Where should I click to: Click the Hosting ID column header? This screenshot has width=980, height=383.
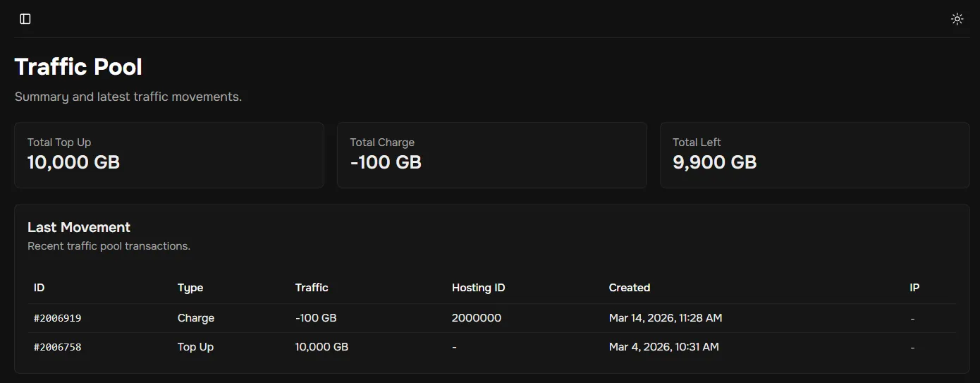tap(478, 288)
